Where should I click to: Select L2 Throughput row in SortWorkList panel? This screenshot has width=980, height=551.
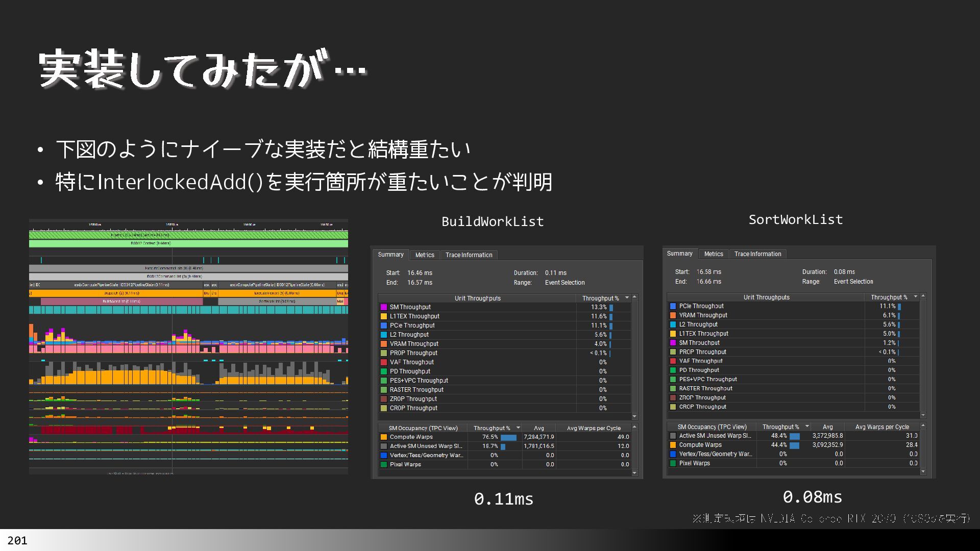click(x=794, y=324)
